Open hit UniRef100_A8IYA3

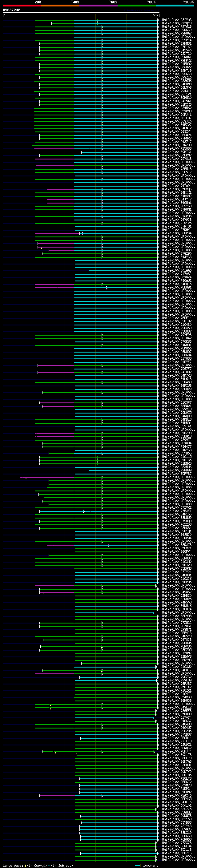(177, 20)
